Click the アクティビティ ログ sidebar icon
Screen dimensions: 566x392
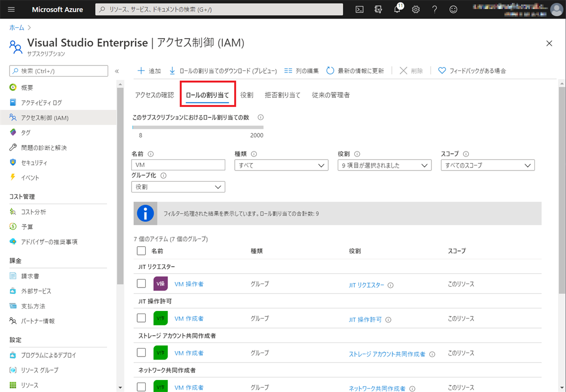point(13,102)
